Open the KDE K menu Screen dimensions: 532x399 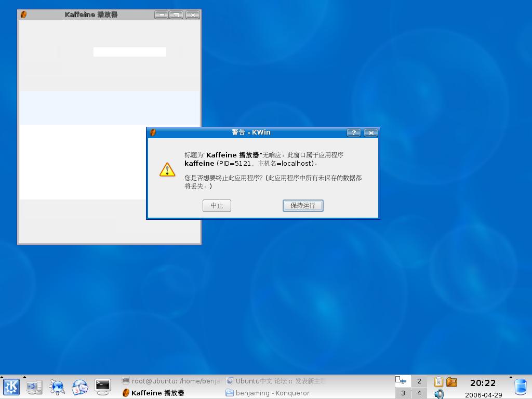(11, 387)
